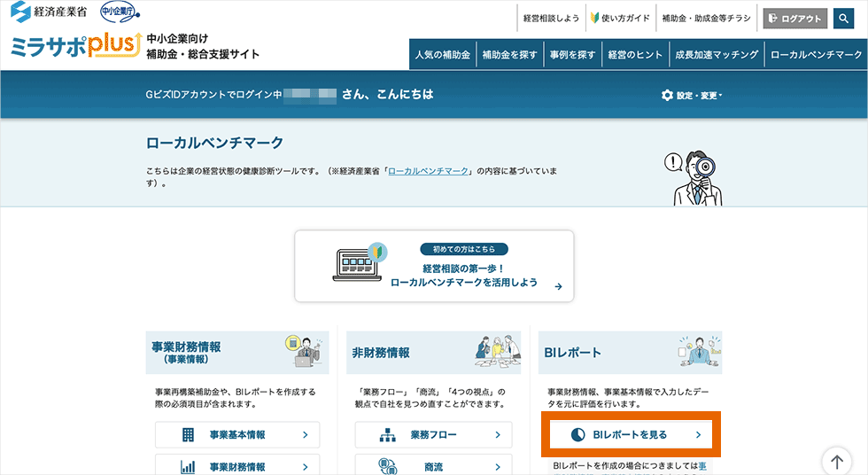Select the 補助金を探す tab

click(x=509, y=54)
